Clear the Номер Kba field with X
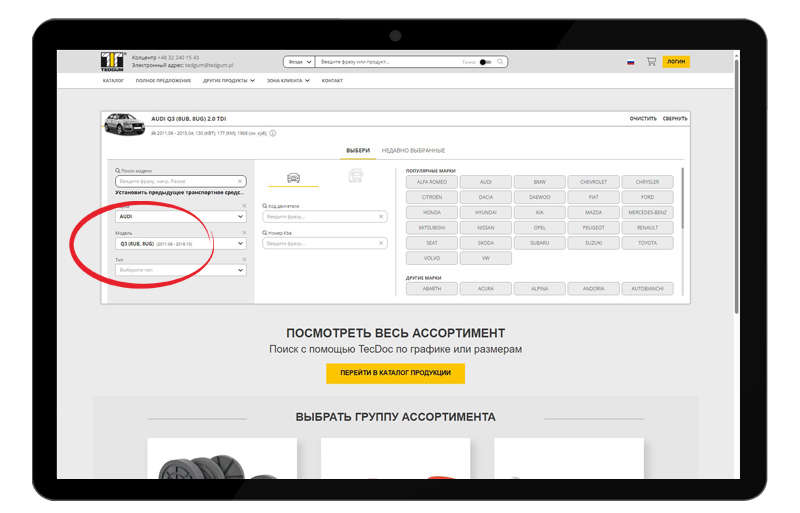 (381, 243)
